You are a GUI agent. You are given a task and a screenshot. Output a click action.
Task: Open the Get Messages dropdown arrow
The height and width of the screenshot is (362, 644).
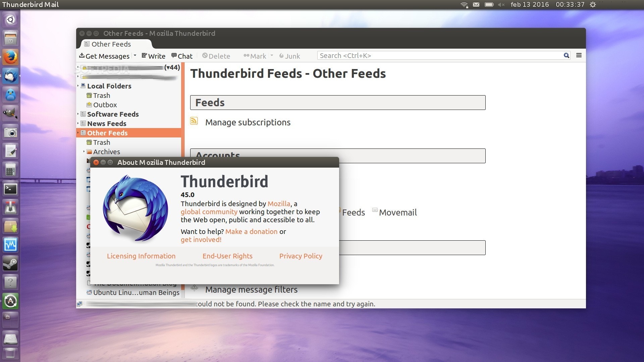point(135,55)
